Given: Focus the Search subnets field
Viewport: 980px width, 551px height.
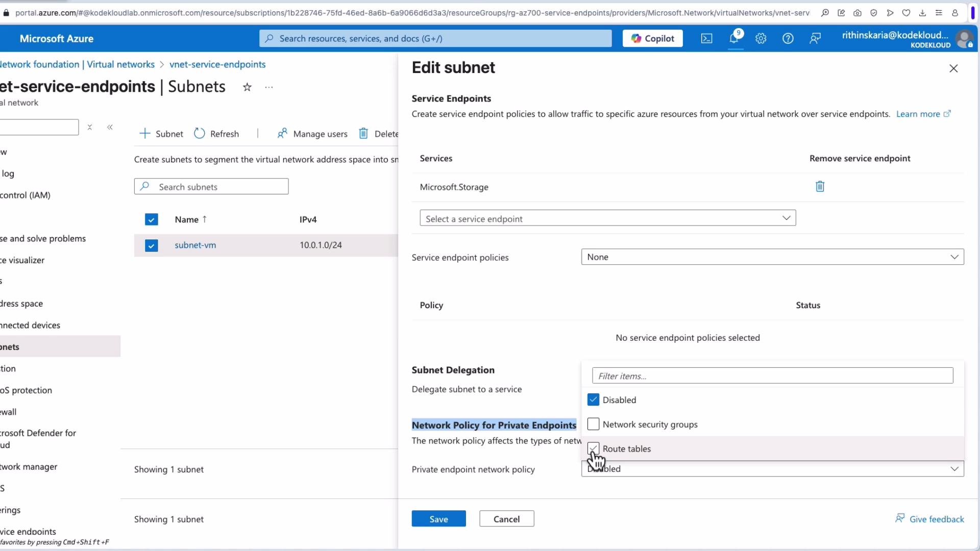Looking at the screenshot, I should tap(211, 187).
